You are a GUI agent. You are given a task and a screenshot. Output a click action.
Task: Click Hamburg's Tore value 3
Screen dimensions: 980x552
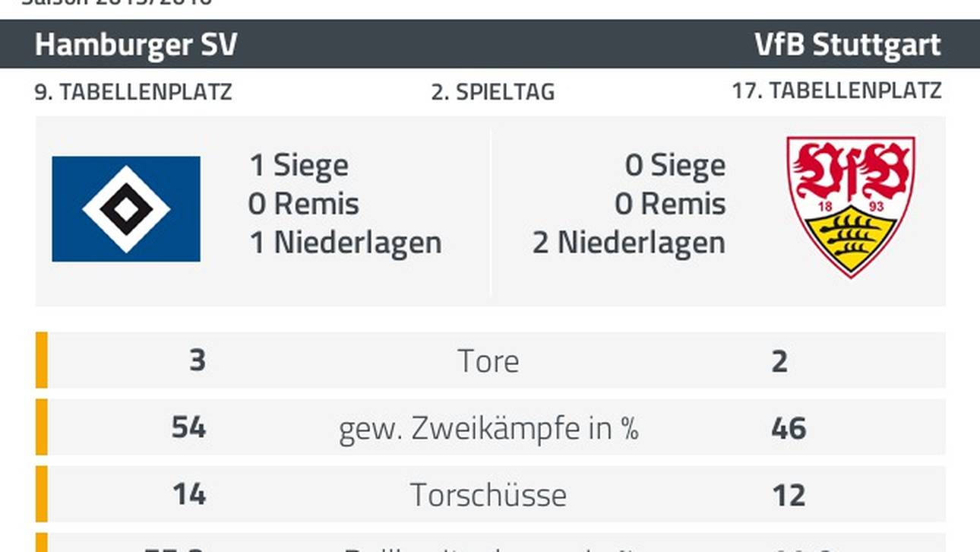click(197, 360)
